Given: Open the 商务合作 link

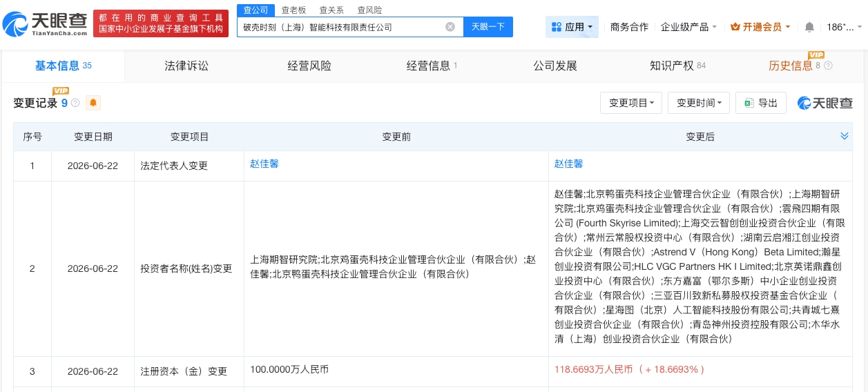Looking at the screenshot, I should pos(629,27).
